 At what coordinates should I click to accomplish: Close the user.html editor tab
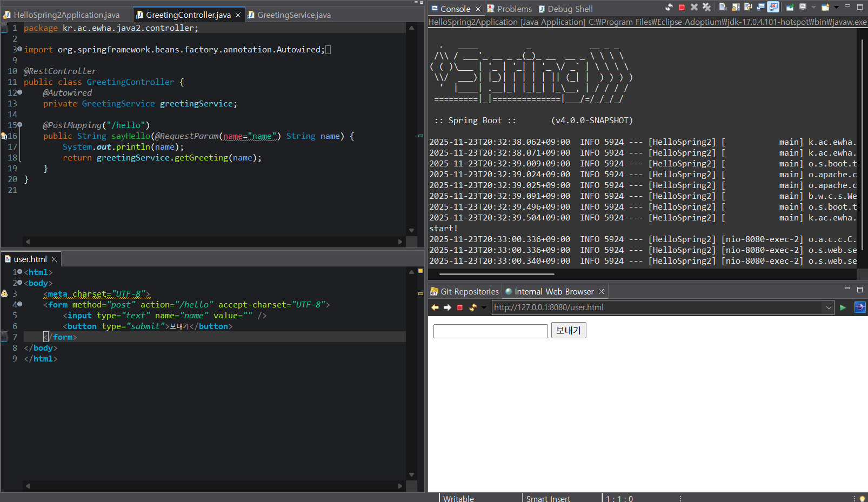point(54,259)
